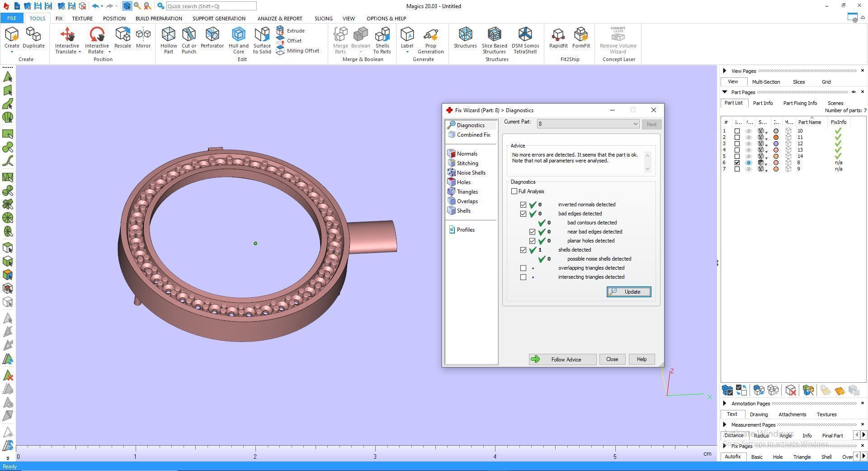The image size is (868, 471).
Task: Switch to Part Fixing Info tab
Action: (x=800, y=103)
